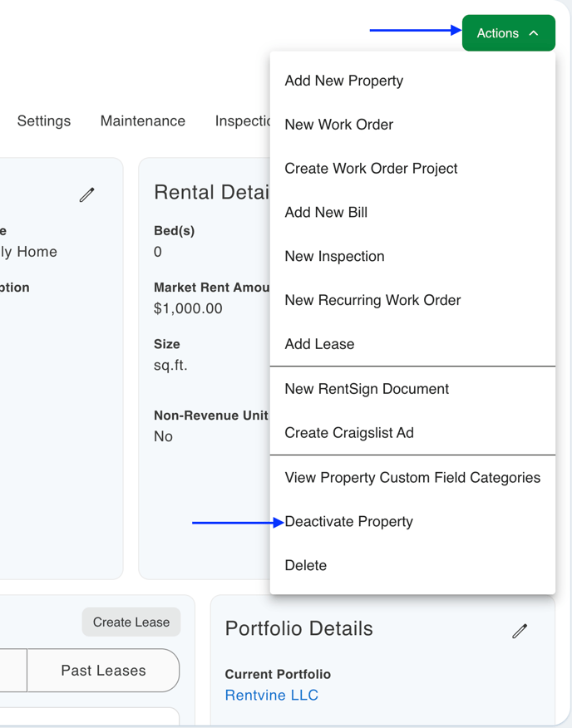572x728 pixels.
Task: Switch to the Settings tab
Action: click(44, 121)
